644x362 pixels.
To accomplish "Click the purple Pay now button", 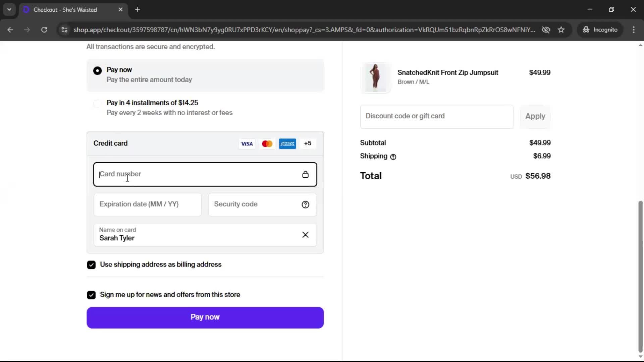I will pos(205,317).
